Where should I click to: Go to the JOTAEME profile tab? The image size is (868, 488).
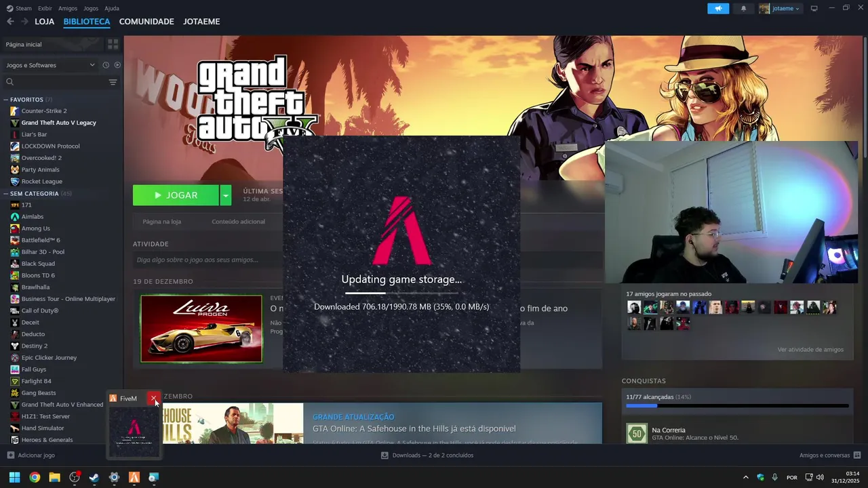pos(201,22)
